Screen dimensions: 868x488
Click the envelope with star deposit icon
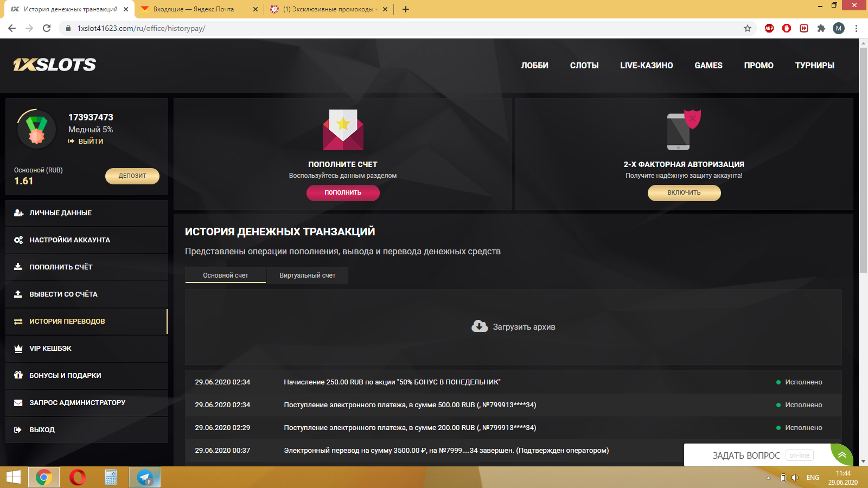tap(343, 130)
